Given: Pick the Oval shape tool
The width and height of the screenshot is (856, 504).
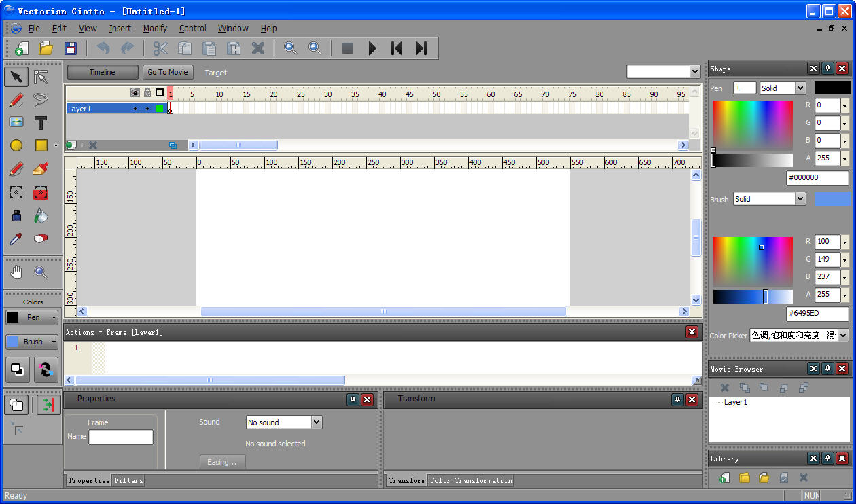Looking at the screenshot, I should pos(16,145).
